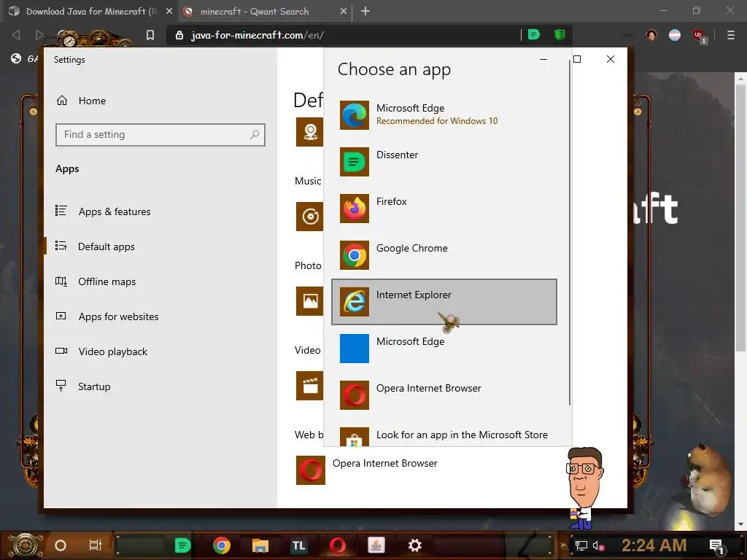Open File Explorer from the taskbar
The width and height of the screenshot is (747, 560).
pos(260,545)
